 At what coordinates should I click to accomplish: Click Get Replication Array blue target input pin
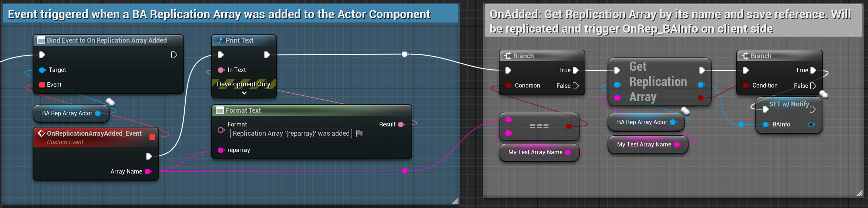[x=618, y=85]
